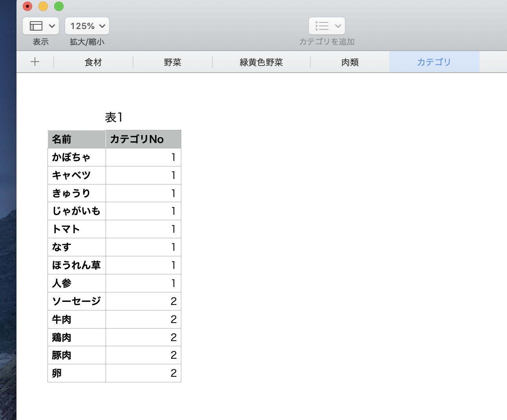Select category number cell for 鶏肉

(x=144, y=337)
